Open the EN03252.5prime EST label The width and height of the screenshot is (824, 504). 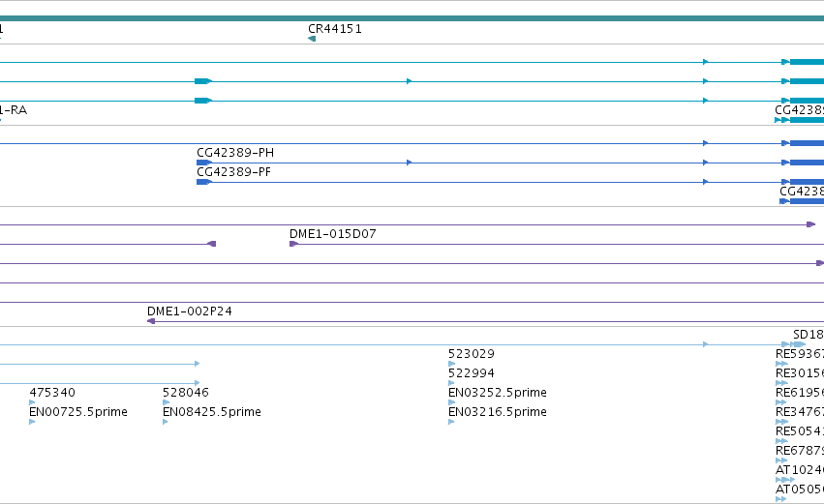(x=497, y=393)
